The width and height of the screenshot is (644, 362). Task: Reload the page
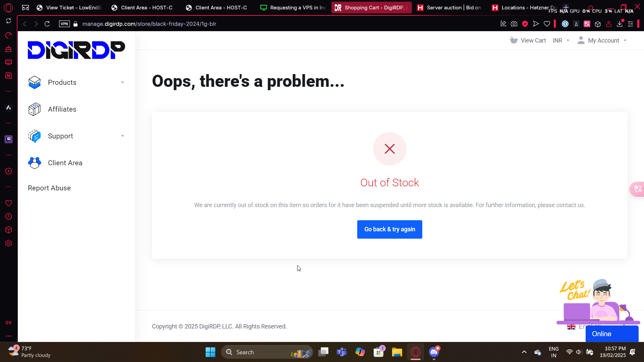[x=47, y=24]
